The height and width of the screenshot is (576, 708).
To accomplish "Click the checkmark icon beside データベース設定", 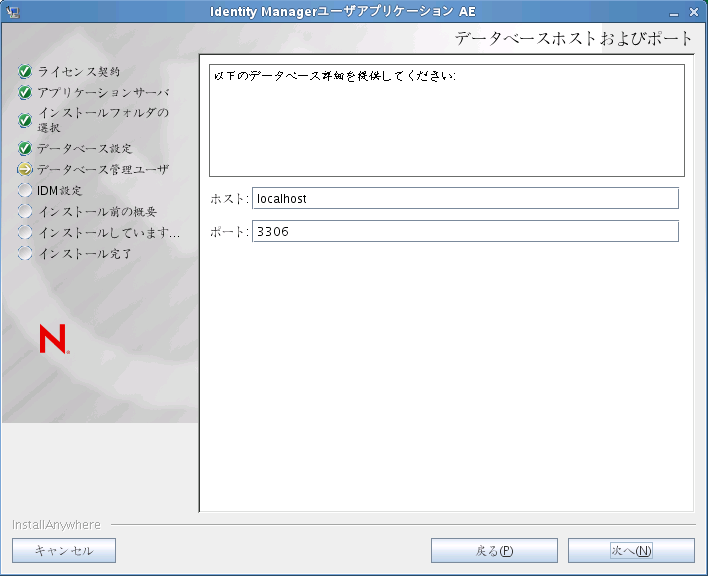I will click(25, 148).
